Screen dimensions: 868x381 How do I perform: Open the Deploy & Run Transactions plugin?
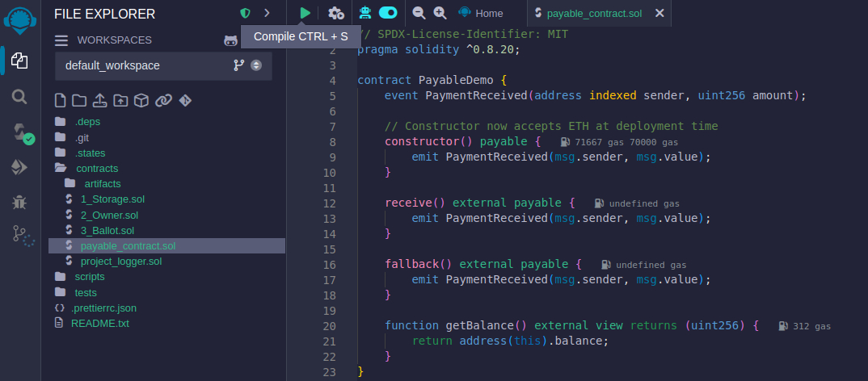coord(19,168)
